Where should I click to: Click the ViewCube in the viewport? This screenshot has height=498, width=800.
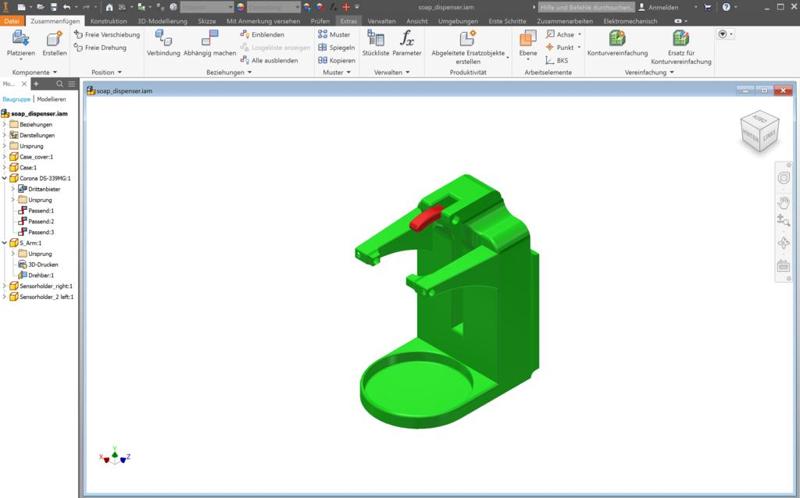[760, 131]
